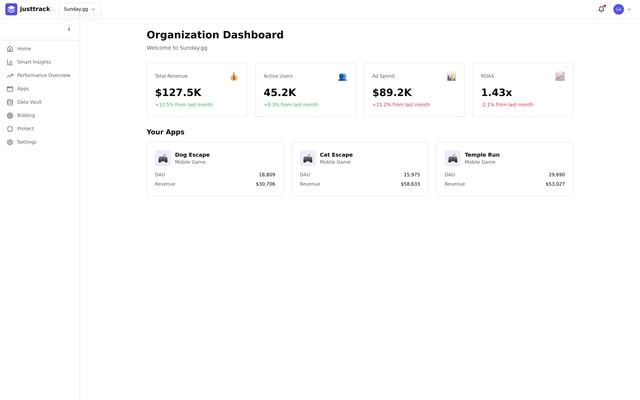Go to Performance Overview in sidebar
640x400 pixels.
click(x=43, y=75)
